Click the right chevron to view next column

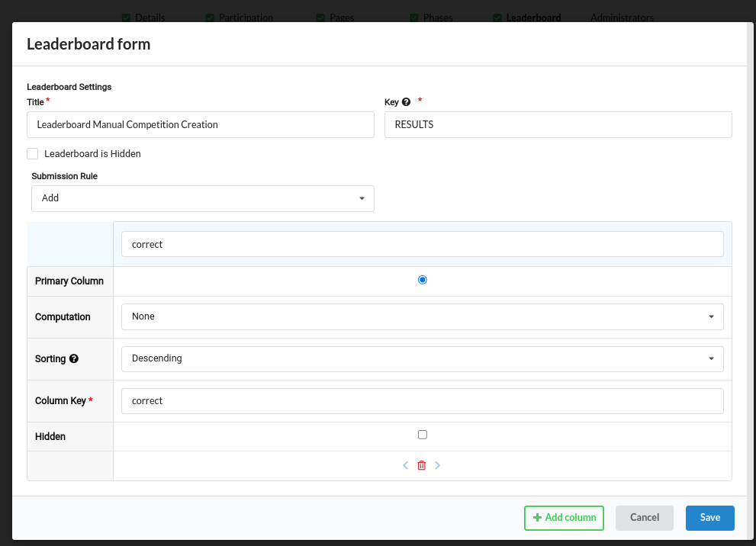click(437, 465)
